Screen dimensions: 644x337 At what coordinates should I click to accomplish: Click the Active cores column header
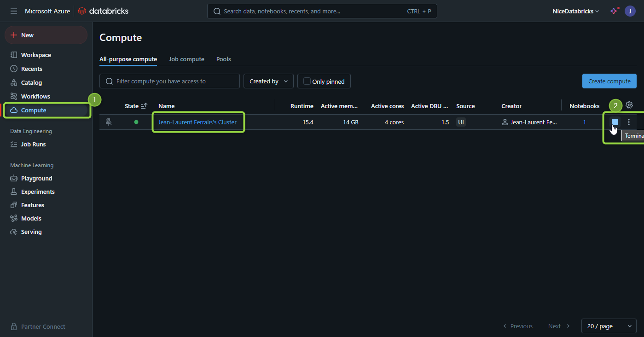[x=388, y=106]
